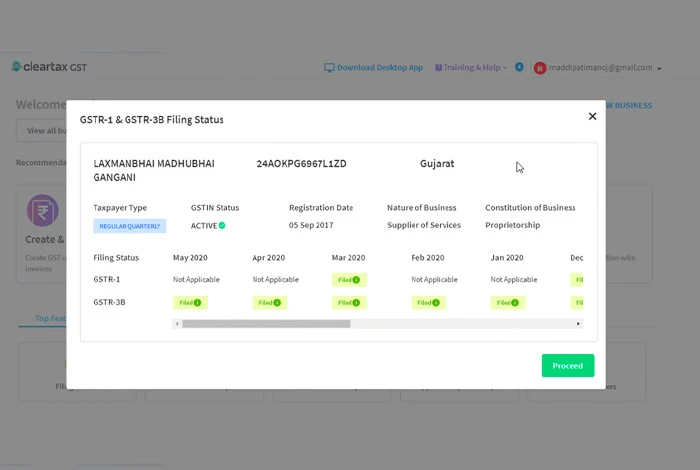Click GSTR-1 Filed badge for Mar 2020
Image resolution: width=700 pixels, height=470 pixels.
[349, 280]
